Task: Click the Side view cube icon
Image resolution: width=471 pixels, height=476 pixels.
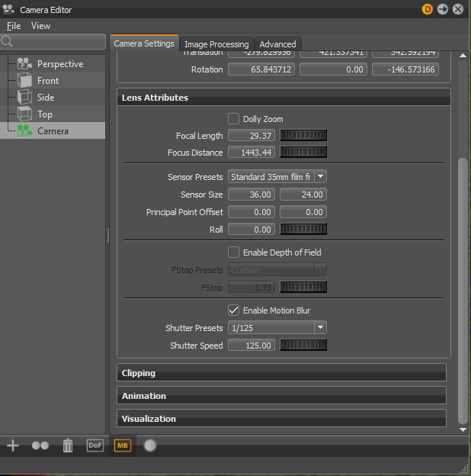Action: 24,97
